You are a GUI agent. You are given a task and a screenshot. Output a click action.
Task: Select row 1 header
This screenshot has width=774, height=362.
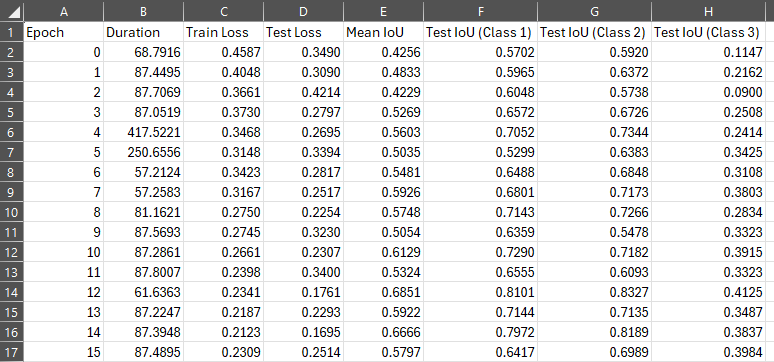click(12, 32)
